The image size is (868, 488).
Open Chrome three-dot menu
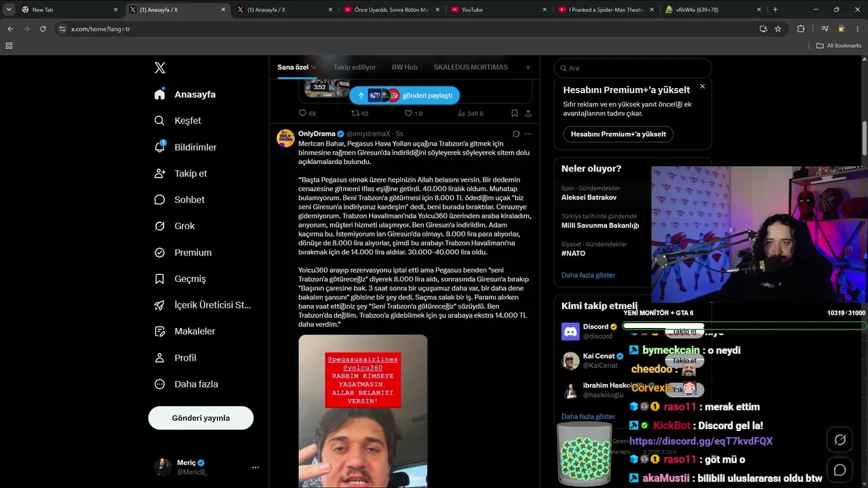coord(858,29)
